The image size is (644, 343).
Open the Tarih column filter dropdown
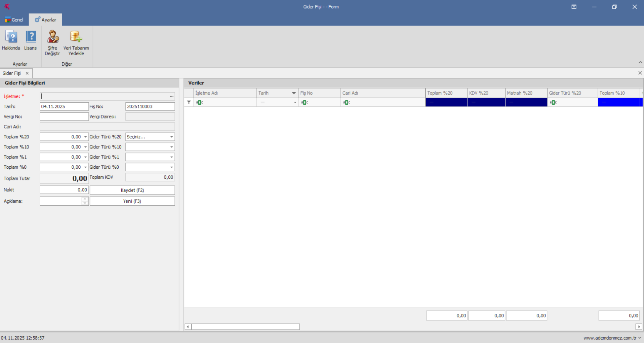tap(294, 93)
